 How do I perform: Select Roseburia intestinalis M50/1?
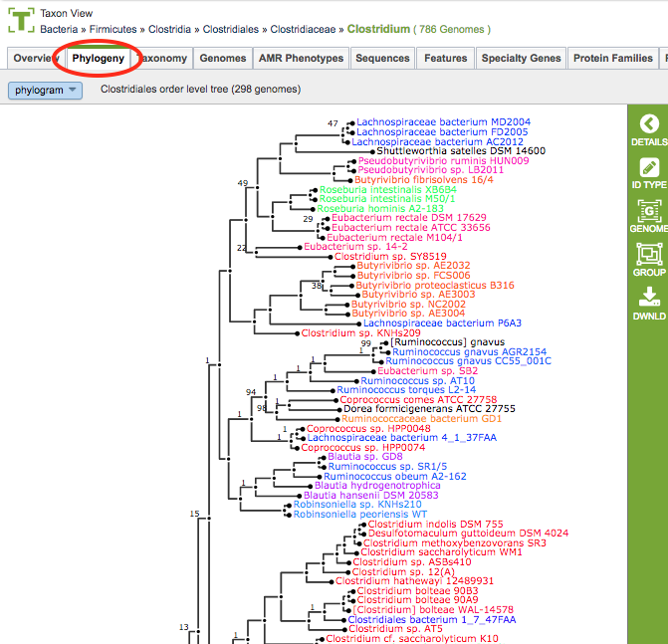pyautogui.click(x=387, y=199)
